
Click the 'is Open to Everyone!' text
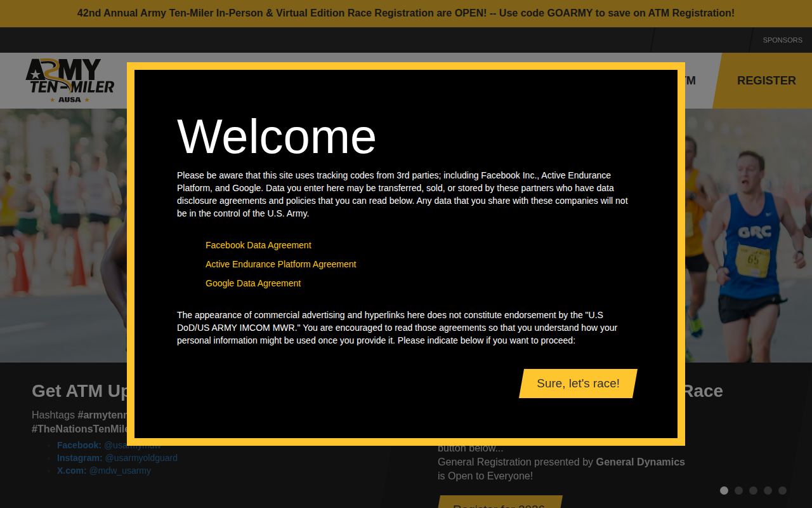(x=485, y=476)
